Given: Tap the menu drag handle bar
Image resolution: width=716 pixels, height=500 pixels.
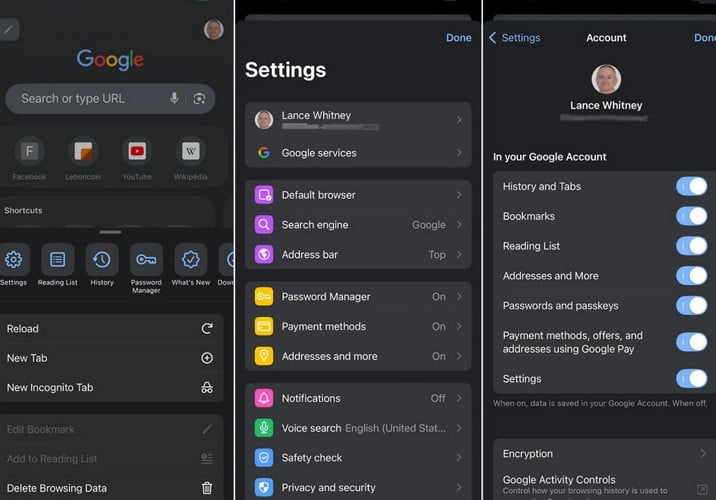Looking at the screenshot, I should coord(110,232).
